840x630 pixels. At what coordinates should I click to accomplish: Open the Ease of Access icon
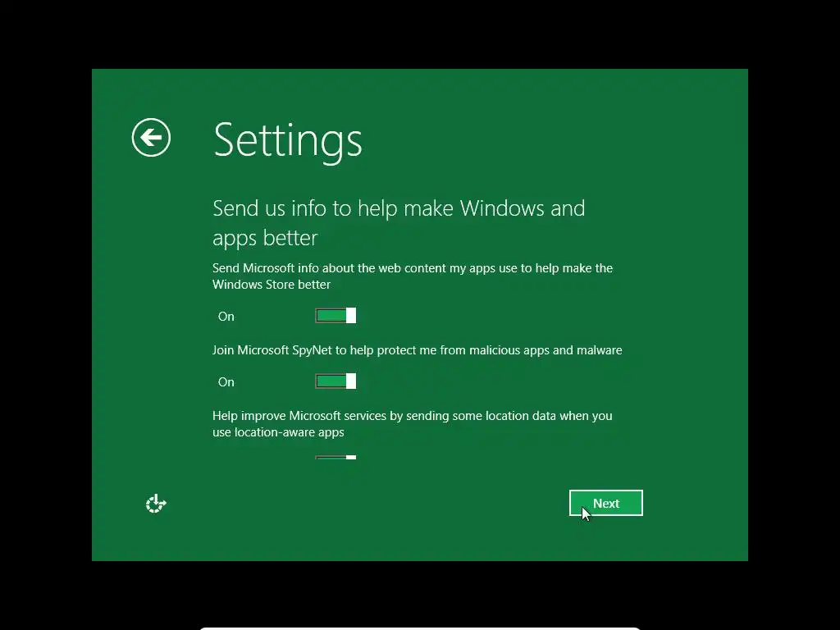click(x=156, y=504)
